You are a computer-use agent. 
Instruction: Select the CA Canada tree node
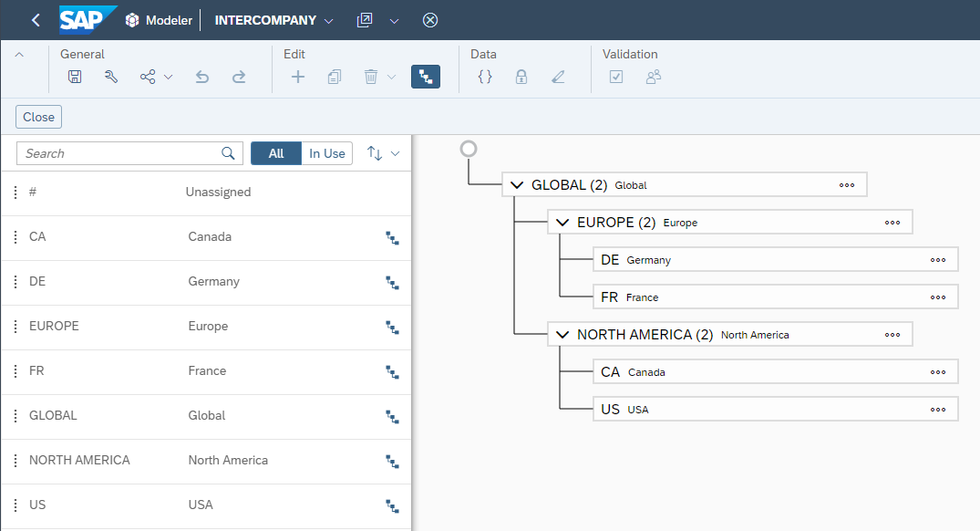pos(775,371)
